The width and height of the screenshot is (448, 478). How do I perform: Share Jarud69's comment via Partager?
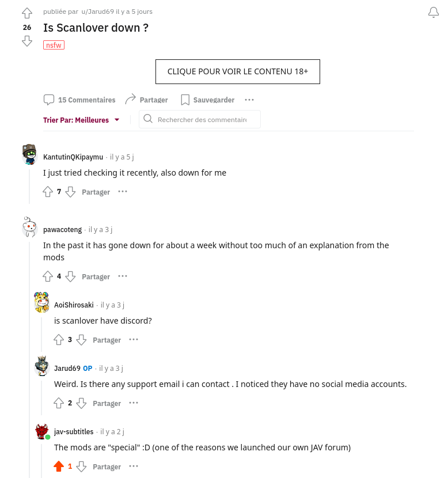pyautogui.click(x=107, y=403)
